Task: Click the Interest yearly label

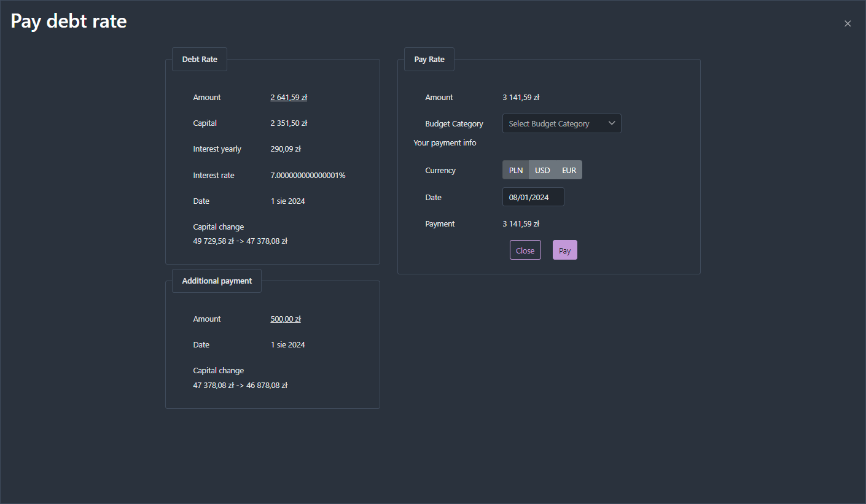Action: point(217,149)
